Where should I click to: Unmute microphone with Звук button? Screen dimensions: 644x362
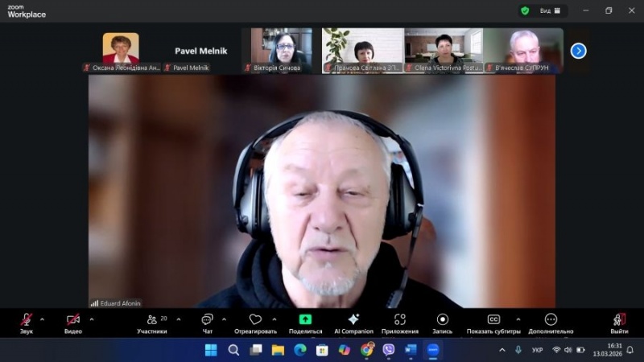coord(27,320)
